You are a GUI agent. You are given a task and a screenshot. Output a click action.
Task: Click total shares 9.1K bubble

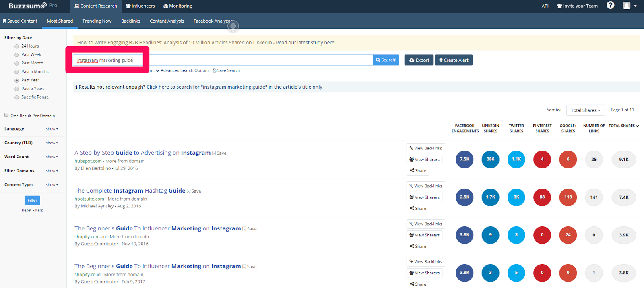point(624,159)
